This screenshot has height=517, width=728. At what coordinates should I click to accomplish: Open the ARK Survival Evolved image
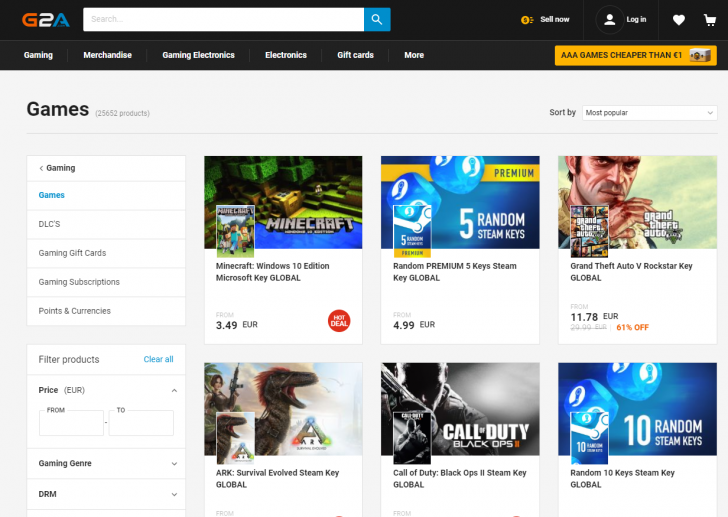pyautogui.click(x=283, y=409)
